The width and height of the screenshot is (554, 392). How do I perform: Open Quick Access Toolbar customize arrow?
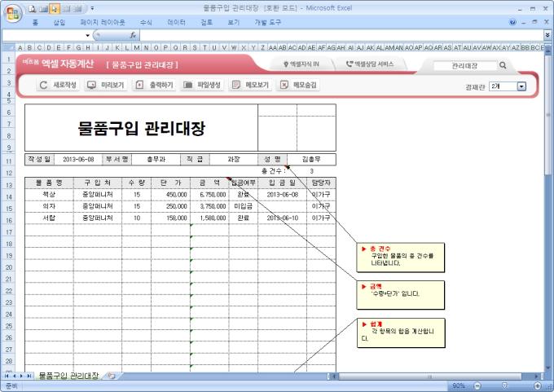point(92,8)
